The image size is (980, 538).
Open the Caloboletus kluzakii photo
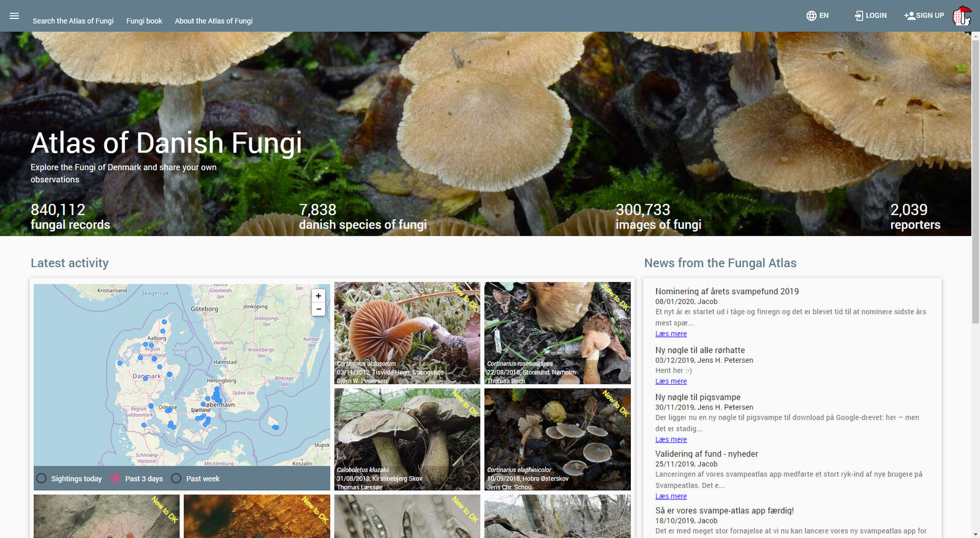407,439
